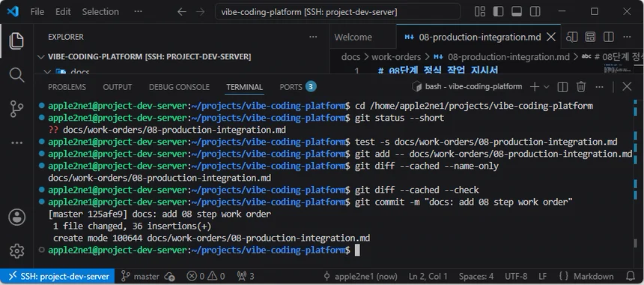
Task: Change end of line sequence LF
Action: [543, 276]
